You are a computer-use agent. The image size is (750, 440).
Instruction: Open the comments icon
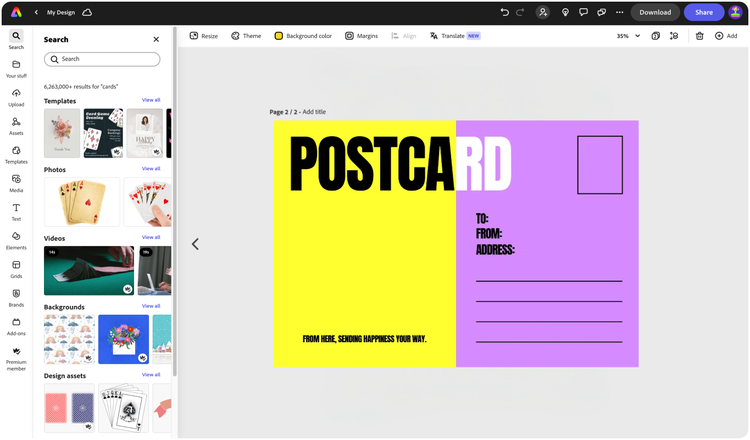pos(583,12)
